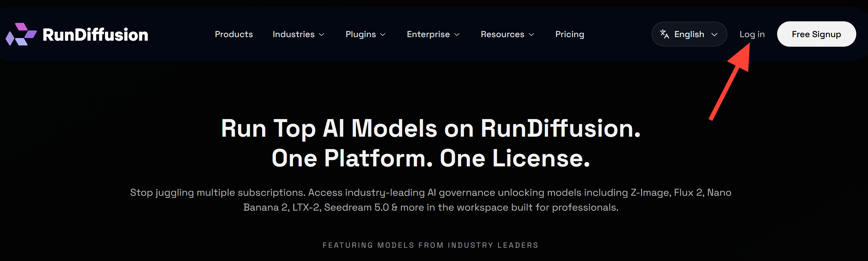The width and height of the screenshot is (868, 261).
Task: Expand the Enterprise chevron arrow
Action: pyautogui.click(x=457, y=35)
